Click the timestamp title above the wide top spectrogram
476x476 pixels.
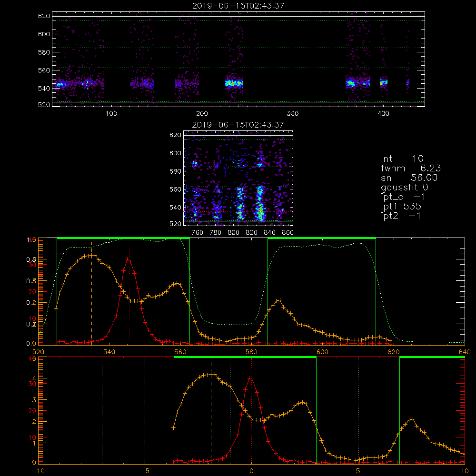pos(238,6)
